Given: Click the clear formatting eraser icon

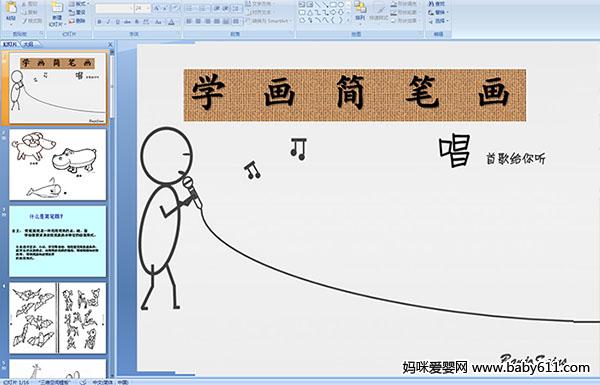Looking at the screenshot, I should point(176,8).
